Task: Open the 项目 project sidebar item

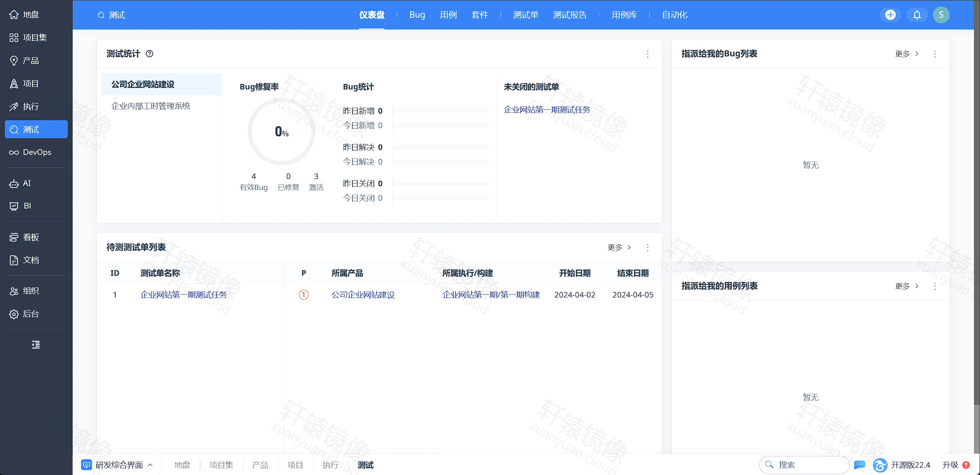Action: click(x=36, y=83)
